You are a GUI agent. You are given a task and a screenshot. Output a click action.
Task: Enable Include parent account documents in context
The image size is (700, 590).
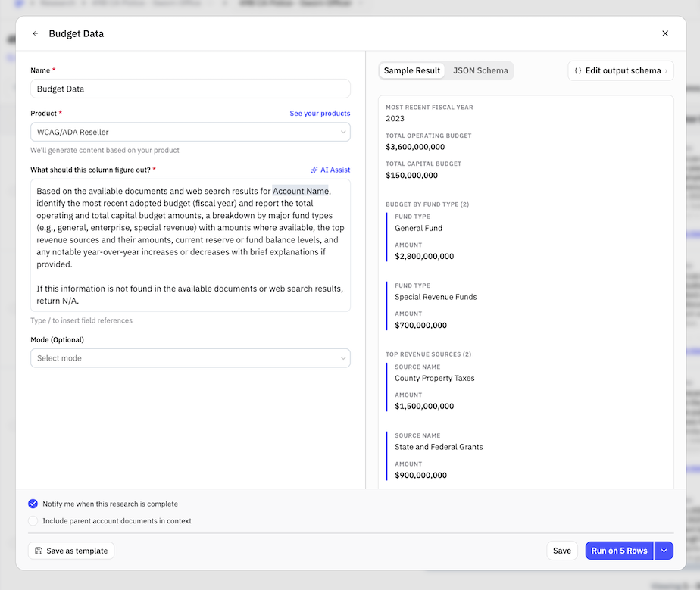coord(33,521)
